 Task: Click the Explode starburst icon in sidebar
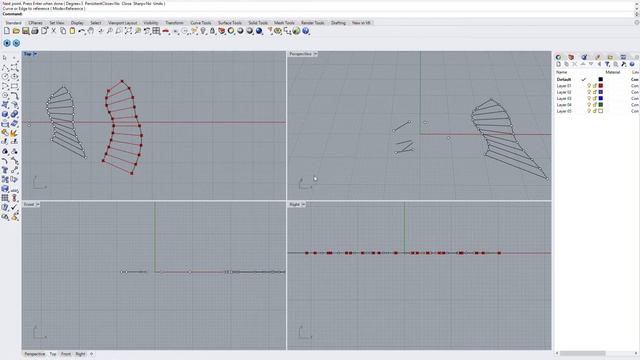pyautogui.click(x=14, y=133)
